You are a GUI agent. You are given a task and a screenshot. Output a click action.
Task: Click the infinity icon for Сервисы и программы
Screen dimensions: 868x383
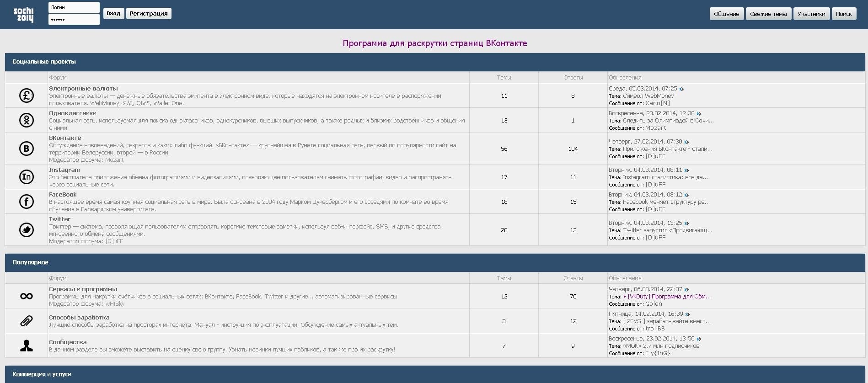tap(27, 296)
